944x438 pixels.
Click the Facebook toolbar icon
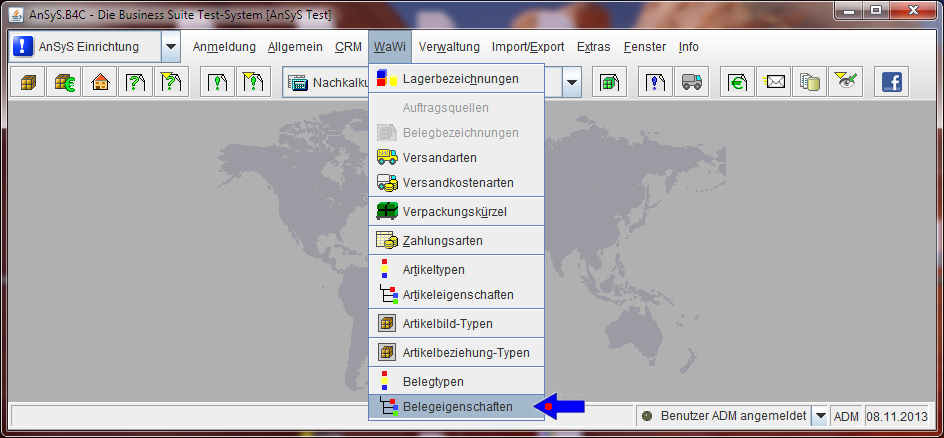pyautogui.click(x=891, y=83)
